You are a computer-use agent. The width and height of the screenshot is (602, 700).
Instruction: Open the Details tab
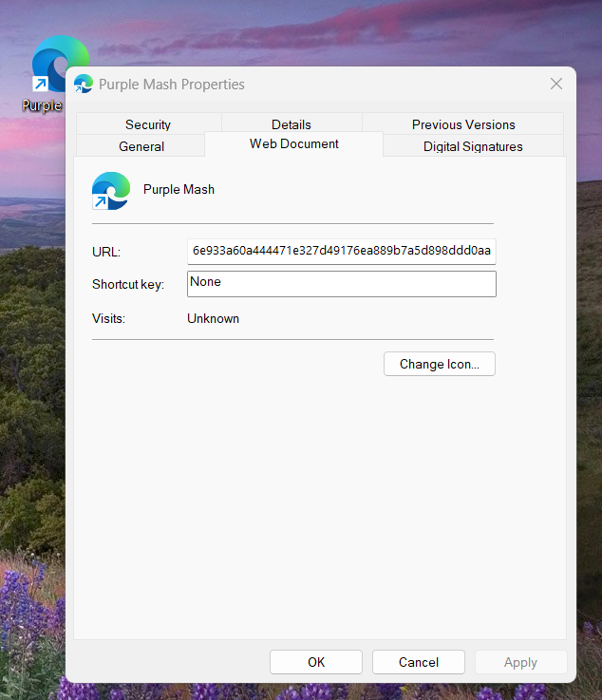pyautogui.click(x=292, y=124)
